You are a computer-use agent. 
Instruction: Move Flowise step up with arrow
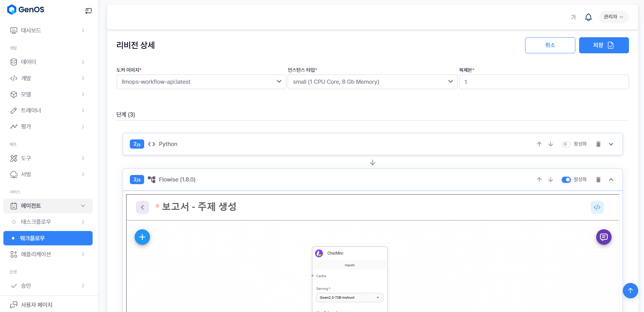point(539,180)
